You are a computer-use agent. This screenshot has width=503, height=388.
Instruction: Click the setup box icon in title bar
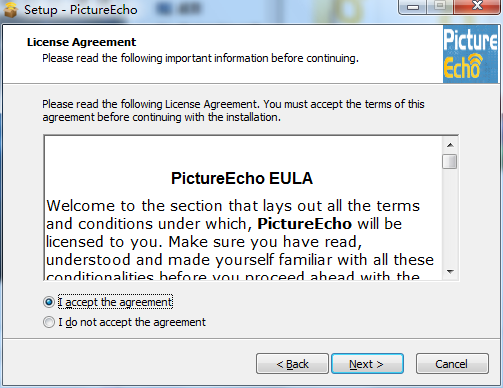10,10
